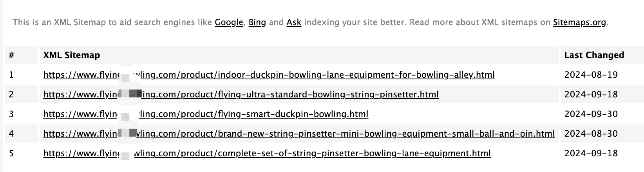Click row number 5 cell
This screenshot has width=644, height=172.
[x=11, y=153]
